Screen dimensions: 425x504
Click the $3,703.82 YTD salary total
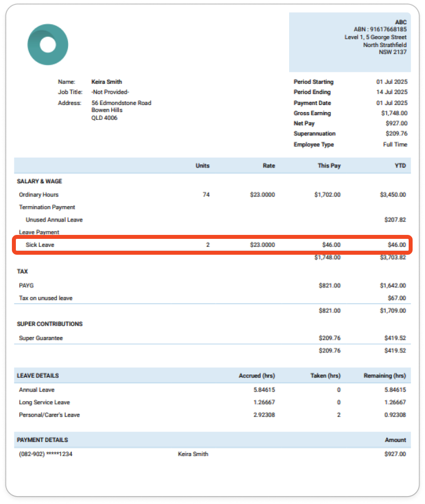393,257
